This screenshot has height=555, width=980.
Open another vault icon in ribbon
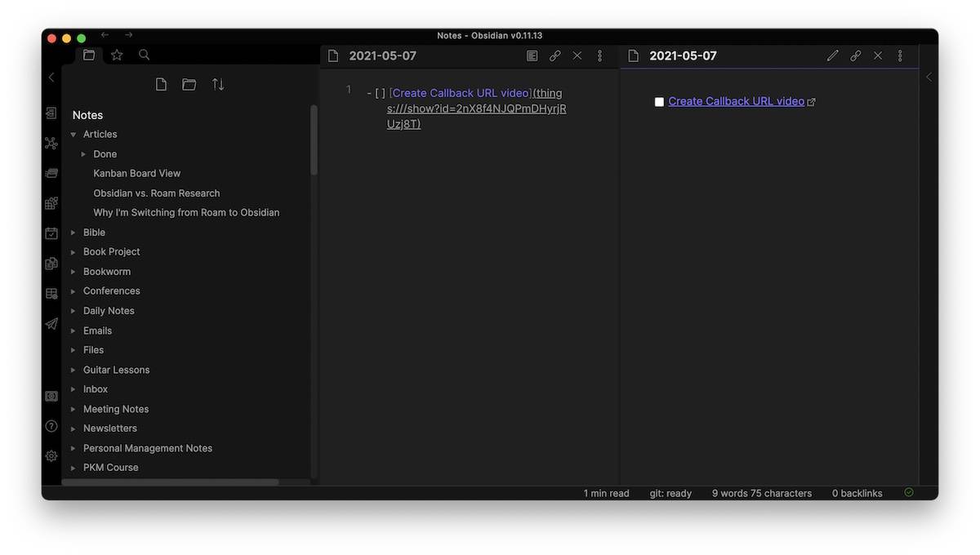51,396
